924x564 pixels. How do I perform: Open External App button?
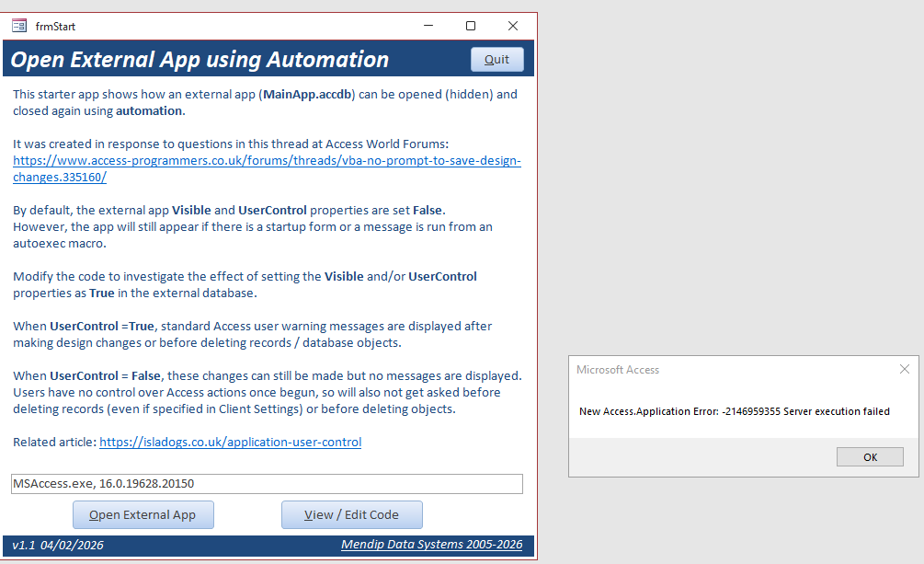[x=143, y=514]
